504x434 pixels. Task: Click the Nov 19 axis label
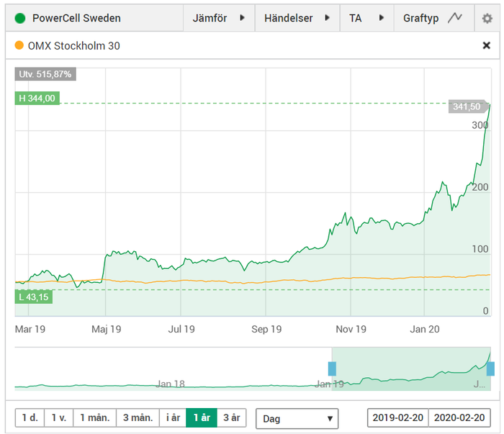tap(351, 329)
